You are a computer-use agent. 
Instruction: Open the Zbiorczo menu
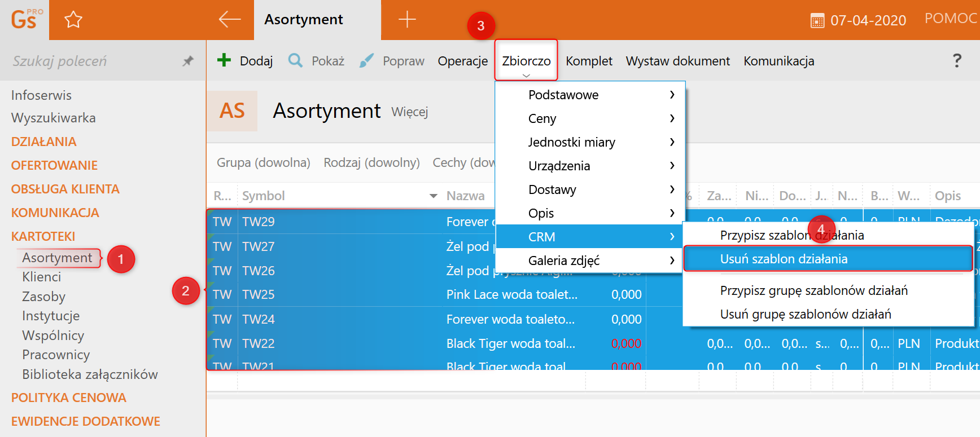point(526,61)
